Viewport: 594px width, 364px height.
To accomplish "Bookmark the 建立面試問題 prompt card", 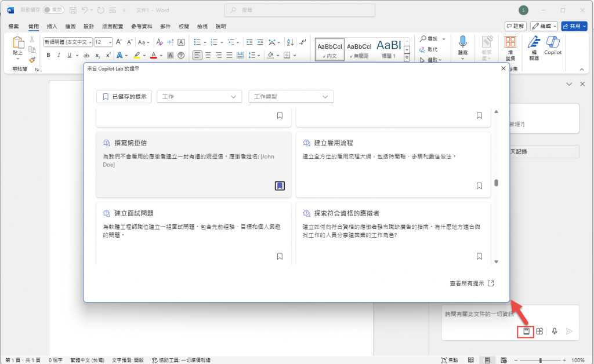I will pos(280,256).
